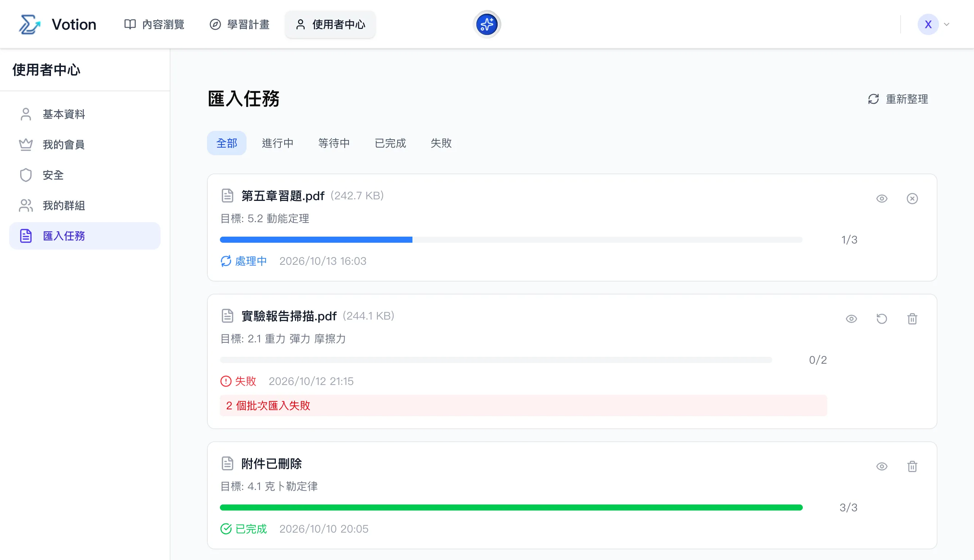Click the green 3/3 progress bar
This screenshot has width=974, height=560.
(511, 507)
